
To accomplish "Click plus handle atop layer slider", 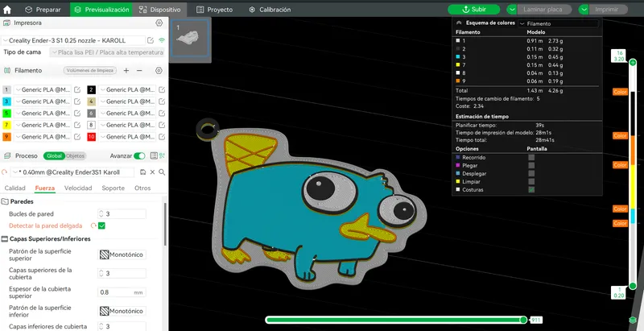I will (x=633, y=63).
